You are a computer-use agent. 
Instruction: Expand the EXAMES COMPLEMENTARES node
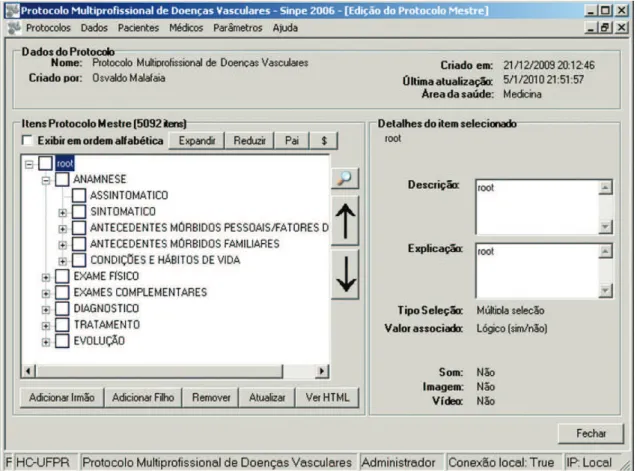(x=46, y=293)
